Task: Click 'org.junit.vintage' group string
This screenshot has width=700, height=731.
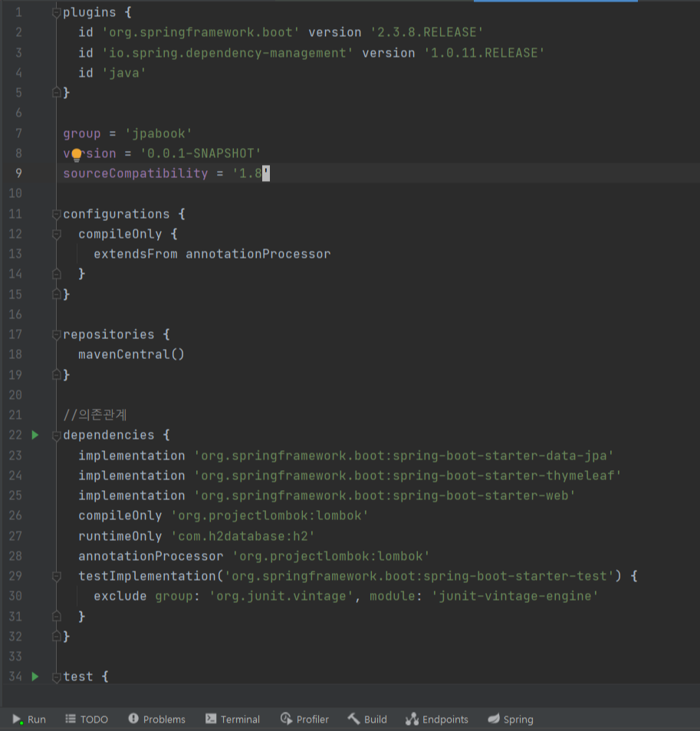Action: click(x=281, y=596)
